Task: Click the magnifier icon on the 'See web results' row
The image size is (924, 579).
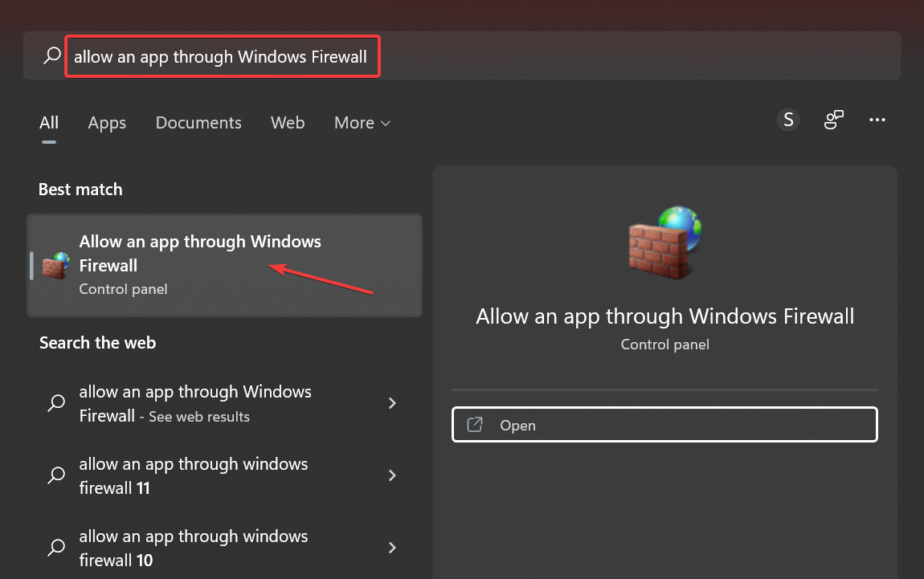Action: (55, 403)
